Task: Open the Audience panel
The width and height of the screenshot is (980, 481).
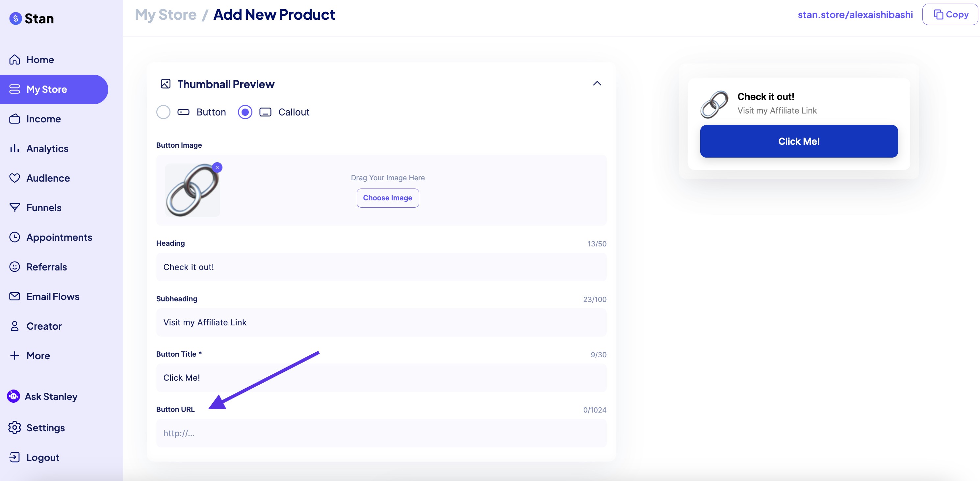Action: pyautogui.click(x=48, y=178)
